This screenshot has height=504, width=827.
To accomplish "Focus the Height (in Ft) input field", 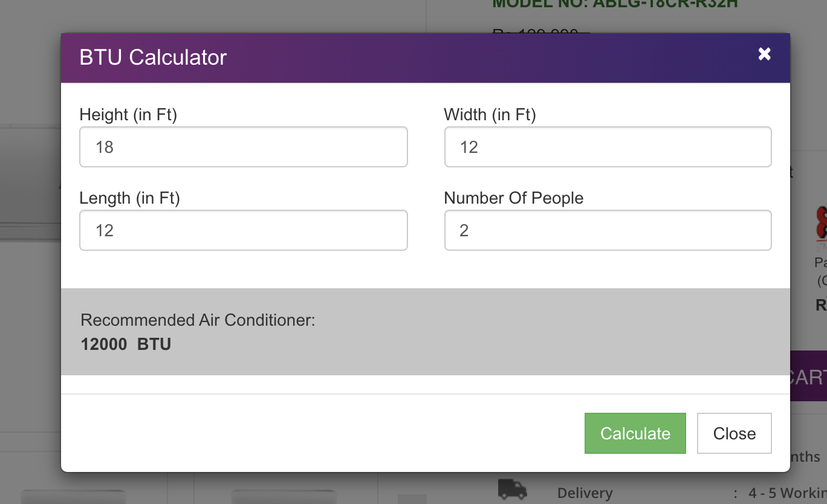I will coord(244,147).
